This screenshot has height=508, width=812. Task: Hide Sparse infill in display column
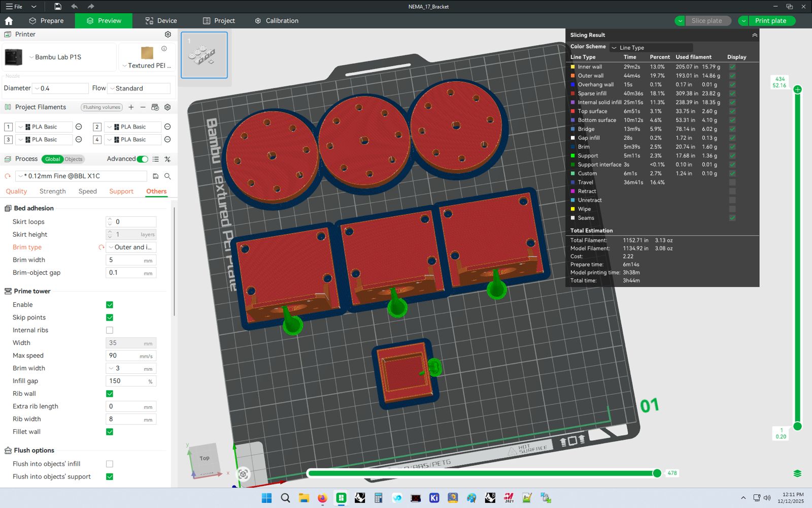(732, 93)
